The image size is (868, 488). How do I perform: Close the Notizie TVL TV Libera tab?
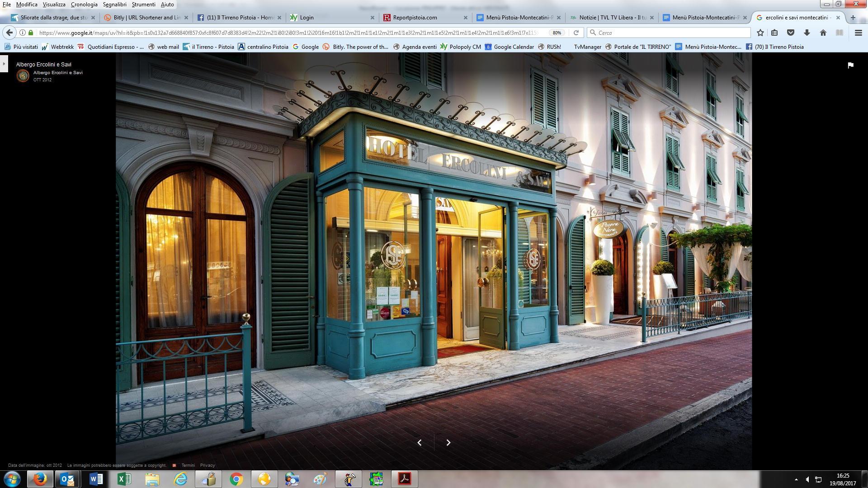651,18
